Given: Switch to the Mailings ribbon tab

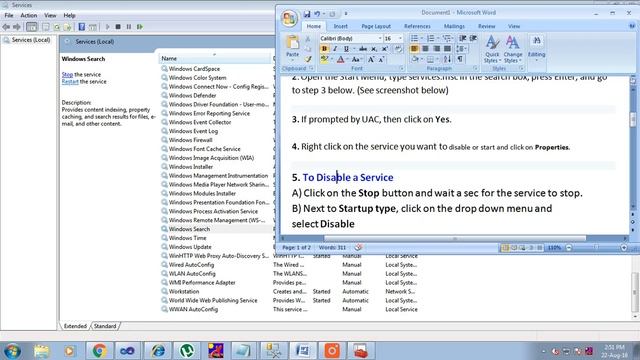Looking at the screenshot, I should pos(454,26).
